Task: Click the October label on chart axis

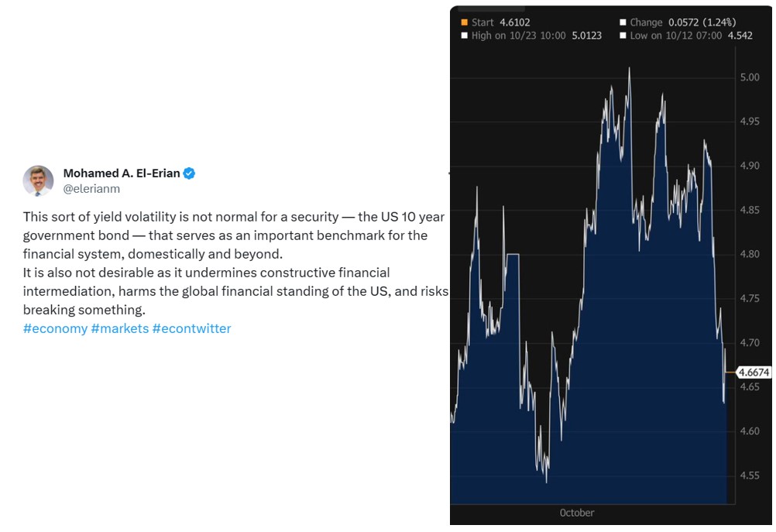Action: coord(577,513)
